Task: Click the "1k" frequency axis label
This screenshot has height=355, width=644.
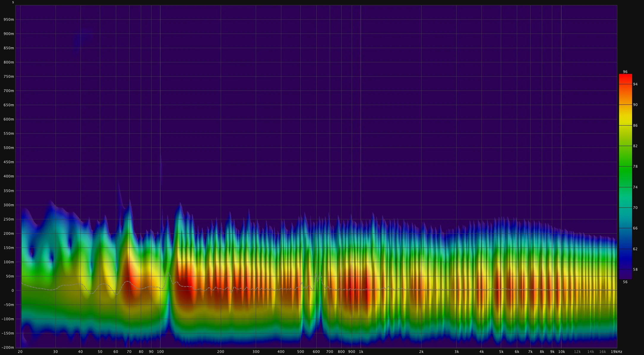Action: (x=361, y=352)
